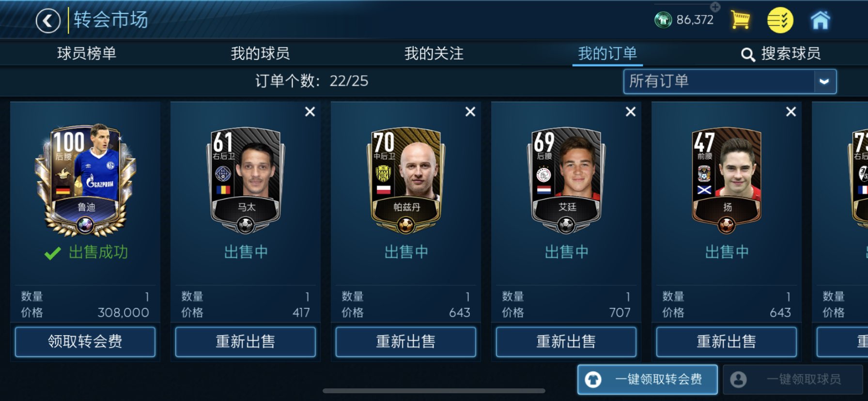This screenshot has width=868, height=401.
Task: Select the 100-rated 鲁迪 player card
Action: pos(86,180)
